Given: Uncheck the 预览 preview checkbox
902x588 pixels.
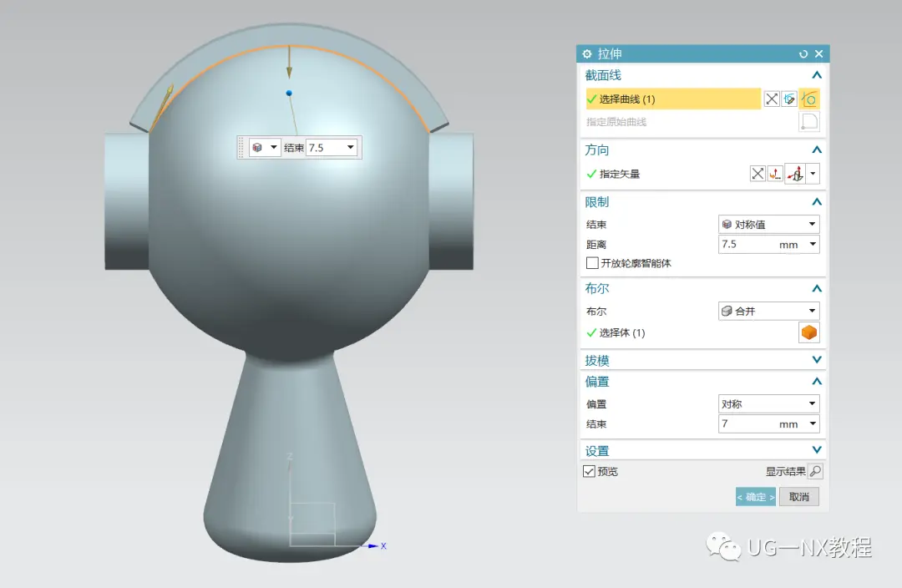Looking at the screenshot, I should pyautogui.click(x=589, y=471).
